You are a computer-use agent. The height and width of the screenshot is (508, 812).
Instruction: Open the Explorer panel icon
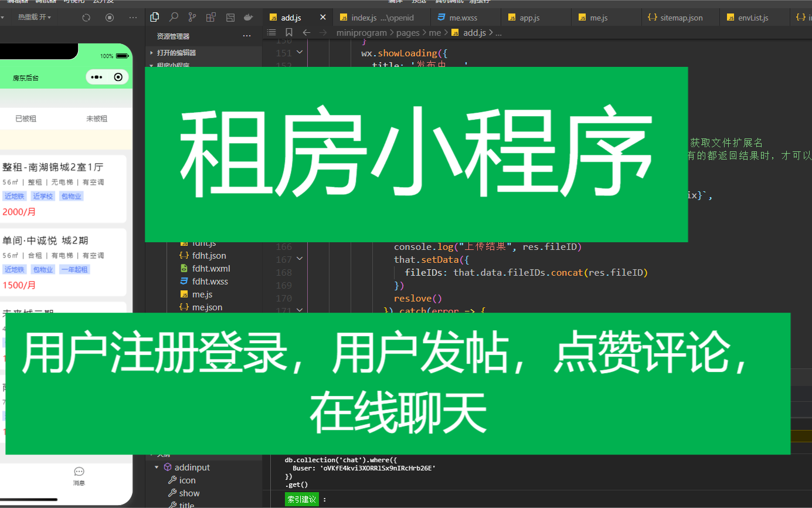click(155, 17)
